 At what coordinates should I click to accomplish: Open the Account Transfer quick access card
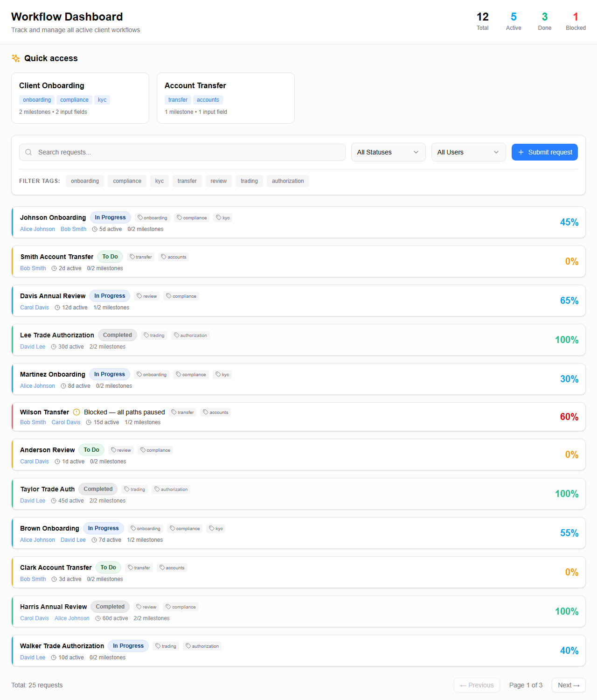point(226,98)
